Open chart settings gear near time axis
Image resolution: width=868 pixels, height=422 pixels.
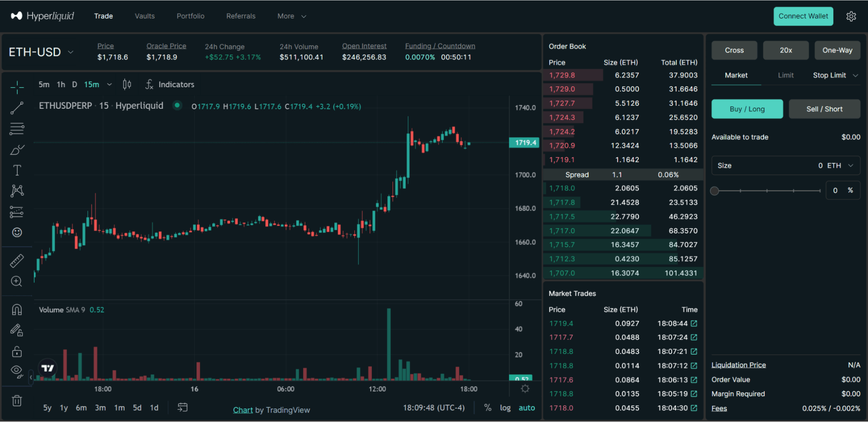coord(525,389)
